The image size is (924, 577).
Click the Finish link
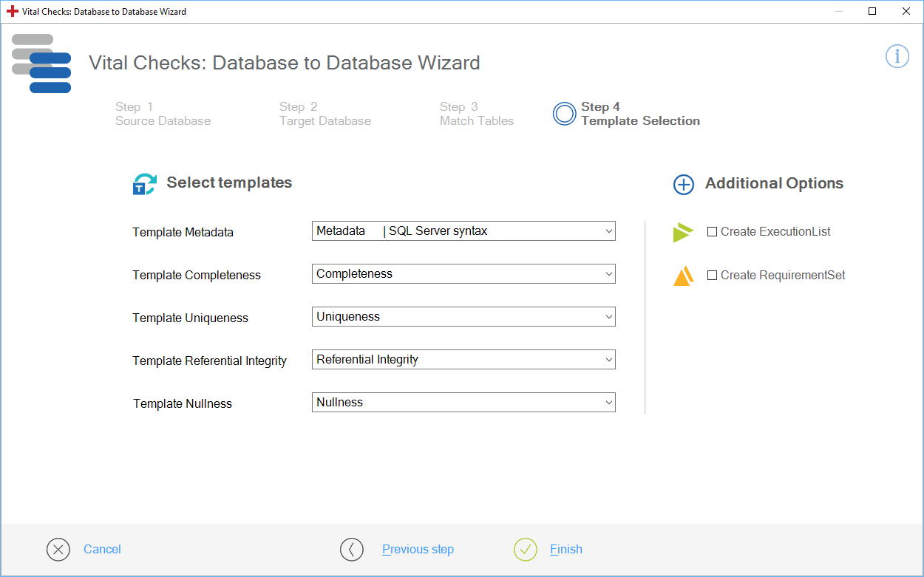(x=566, y=550)
